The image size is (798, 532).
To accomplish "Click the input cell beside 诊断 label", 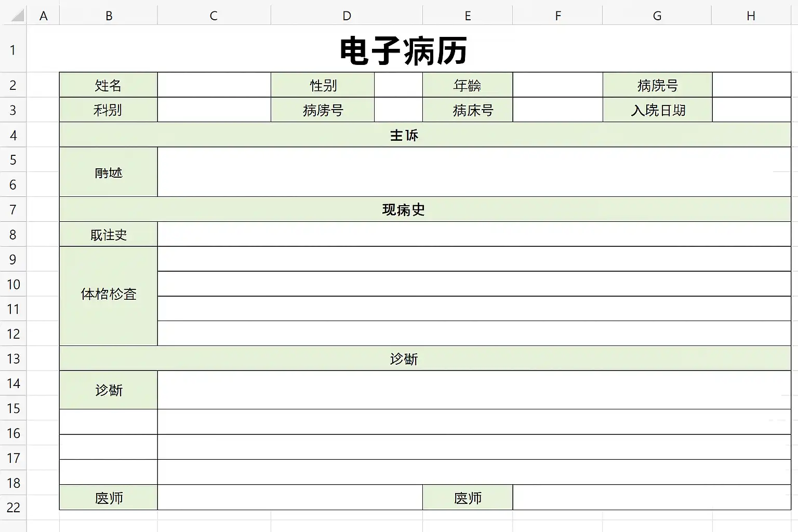I will (474, 390).
